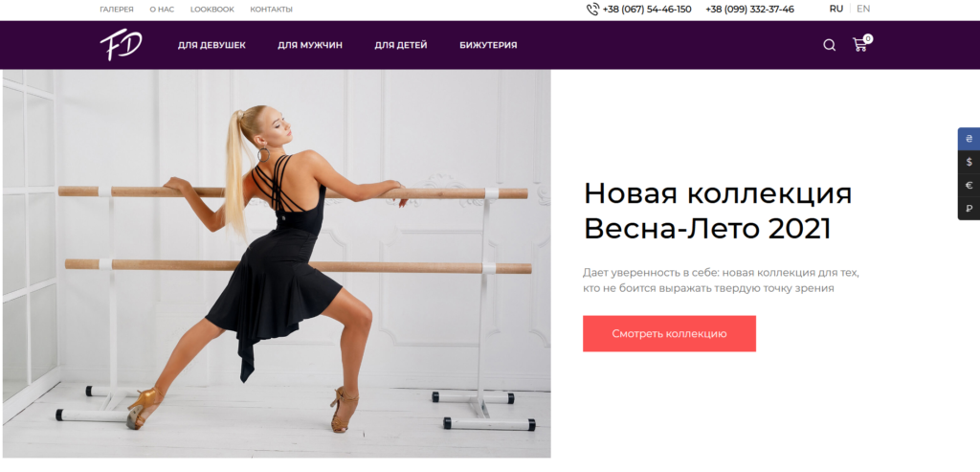Go to the LOOKBOOK page
This screenshot has height=472, width=980.
pyautogui.click(x=212, y=10)
